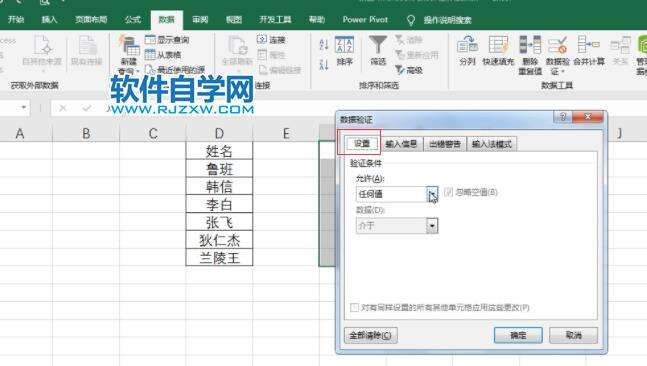Screen dimensions: 647x366
Task: Open the 开发工具 ribbon tab
Action: (x=275, y=19)
